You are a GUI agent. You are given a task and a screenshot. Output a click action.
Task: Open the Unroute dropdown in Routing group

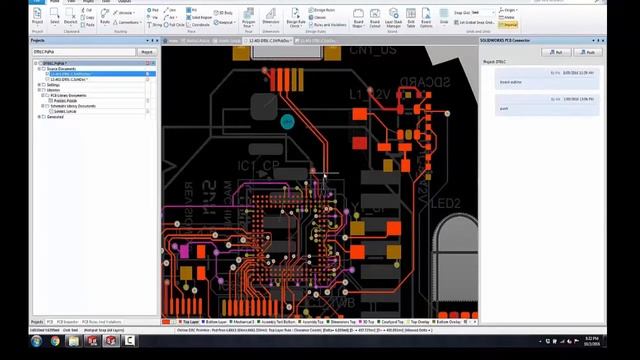point(124,13)
